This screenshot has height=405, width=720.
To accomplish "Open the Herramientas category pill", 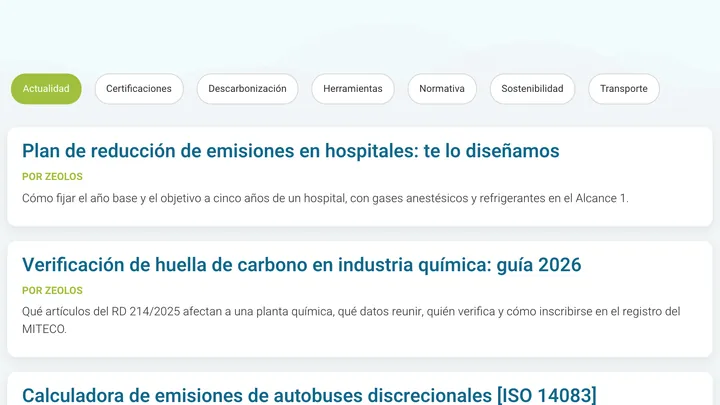I will tap(353, 89).
